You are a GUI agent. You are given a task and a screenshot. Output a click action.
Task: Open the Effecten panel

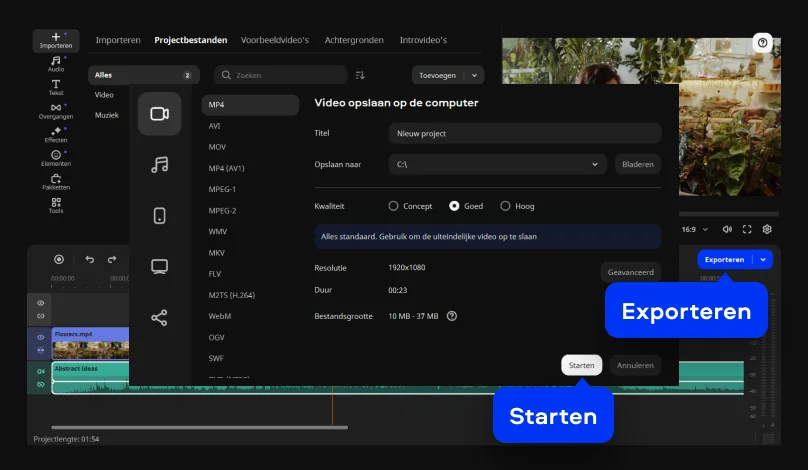pyautogui.click(x=56, y=135)
